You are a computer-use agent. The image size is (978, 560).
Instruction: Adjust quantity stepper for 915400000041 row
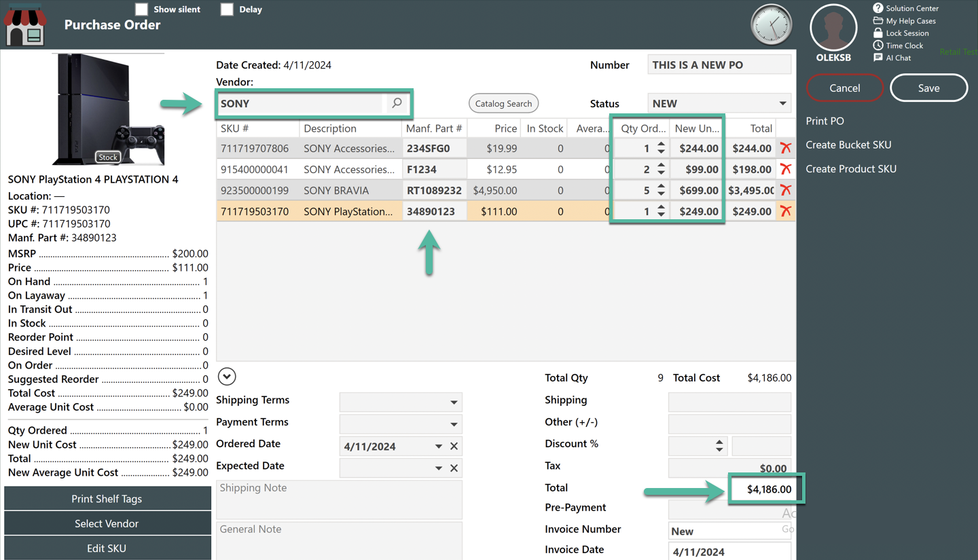(x=661, y=169)
